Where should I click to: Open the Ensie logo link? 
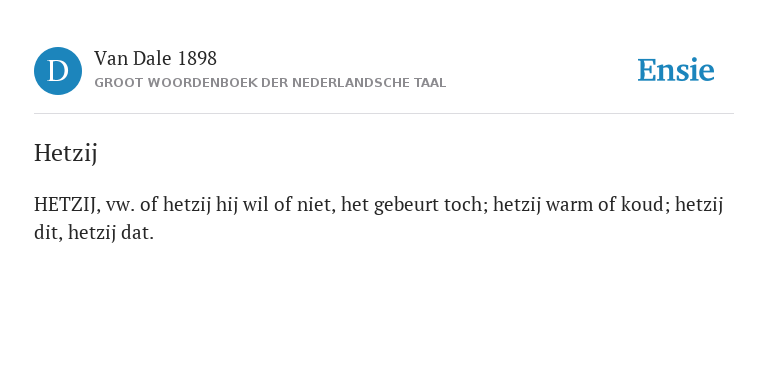tap(675, 70)
